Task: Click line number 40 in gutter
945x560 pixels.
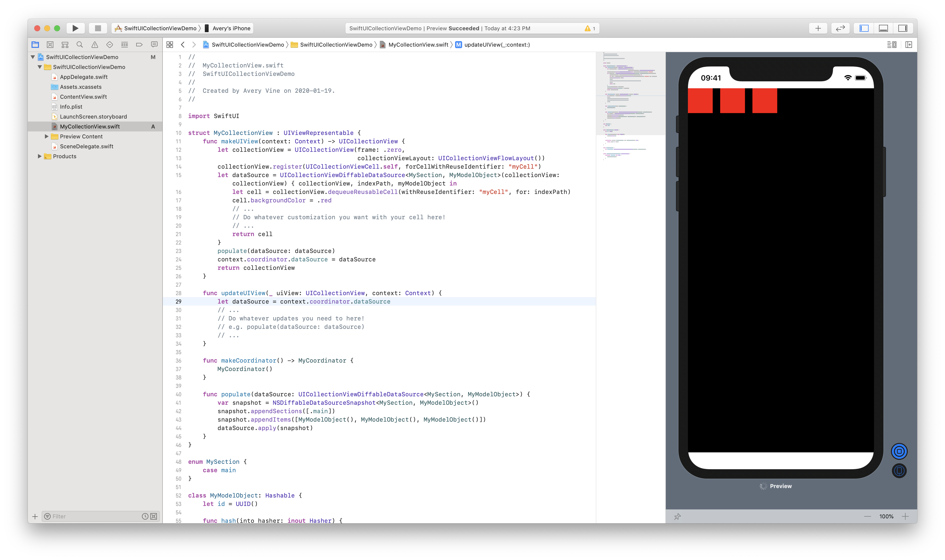Action: coord(178,394)
